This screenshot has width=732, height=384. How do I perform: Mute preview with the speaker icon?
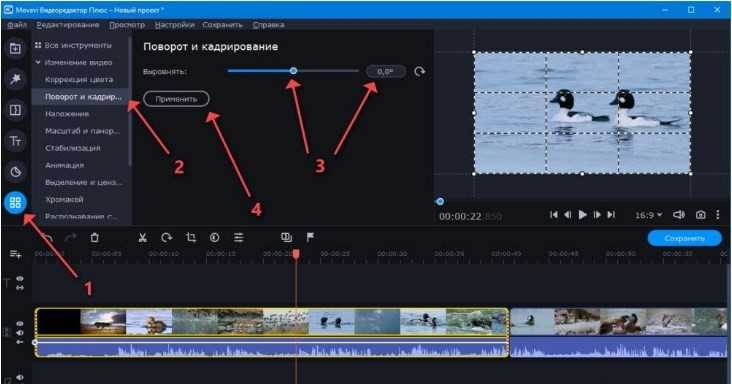pyautogui.click(x=679, y=215)
